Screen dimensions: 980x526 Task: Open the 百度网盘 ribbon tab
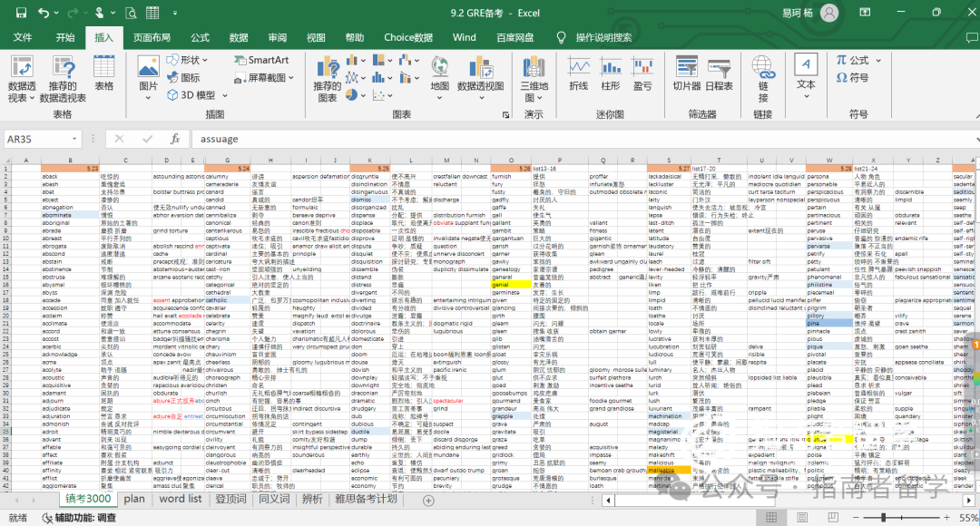pos(515,37)
